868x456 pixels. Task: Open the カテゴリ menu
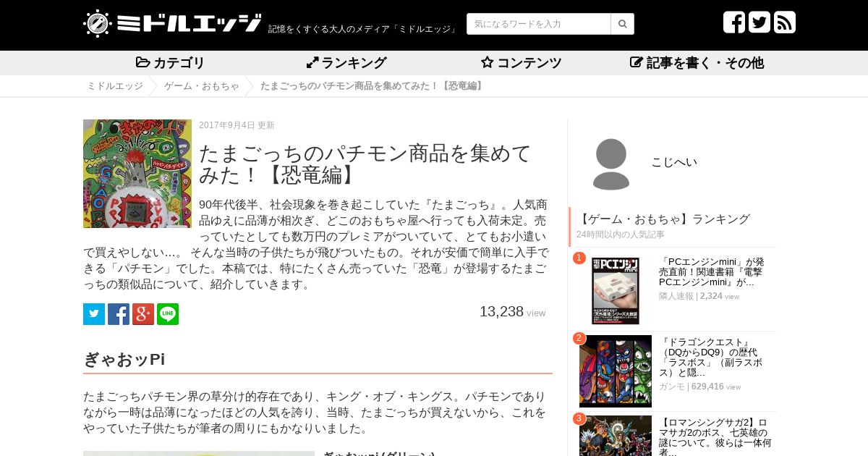(171, 63)
